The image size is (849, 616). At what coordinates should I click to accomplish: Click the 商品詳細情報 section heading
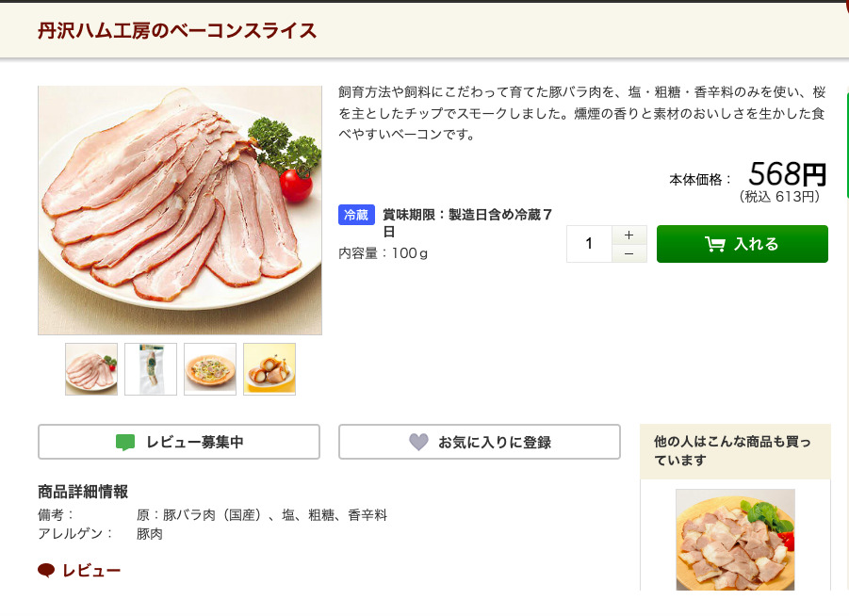pyautogui.click(x=83, y=492)
